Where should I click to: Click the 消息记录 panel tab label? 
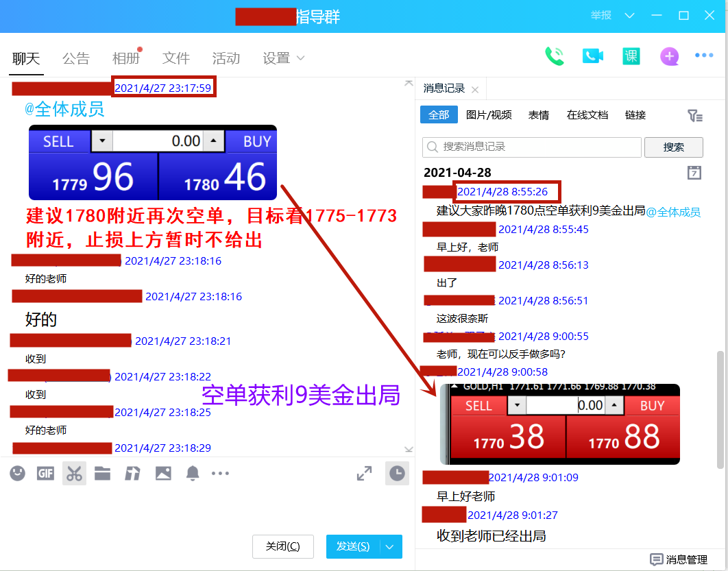point(444,88)
